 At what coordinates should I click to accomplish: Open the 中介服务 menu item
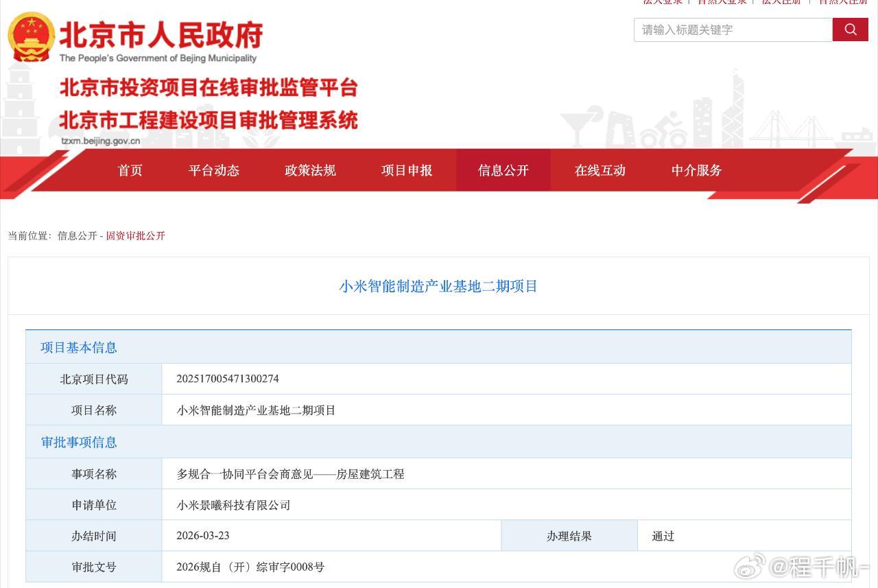(696, 171)
